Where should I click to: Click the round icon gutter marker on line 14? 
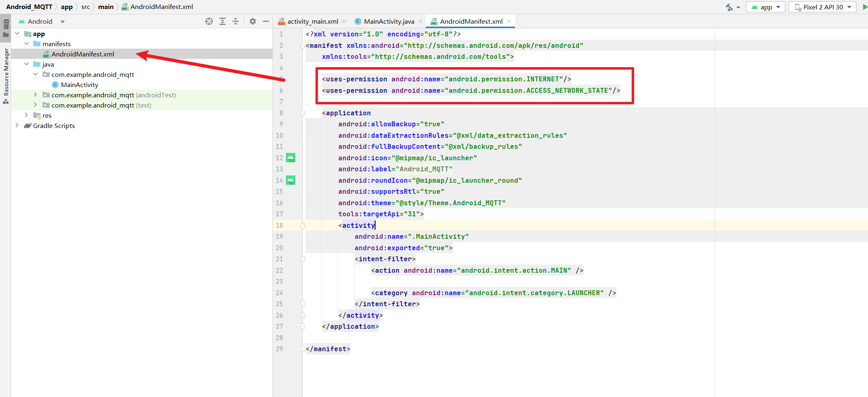point(290,180)
